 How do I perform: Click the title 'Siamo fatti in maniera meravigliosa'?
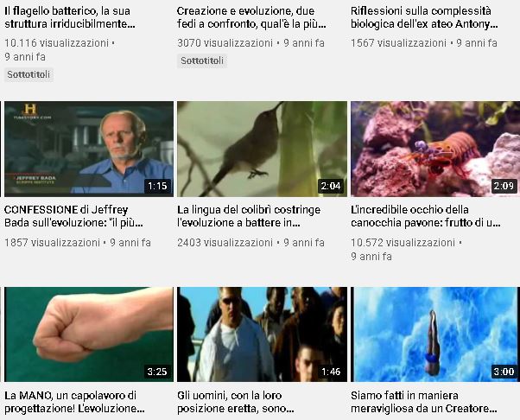pyautogui.click(x=424, y=402)
